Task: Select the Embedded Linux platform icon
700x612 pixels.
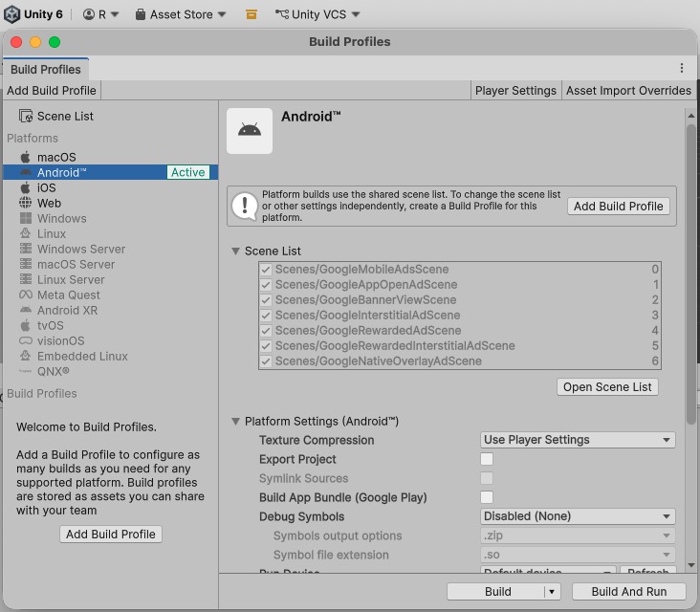Action: [26, 356]
